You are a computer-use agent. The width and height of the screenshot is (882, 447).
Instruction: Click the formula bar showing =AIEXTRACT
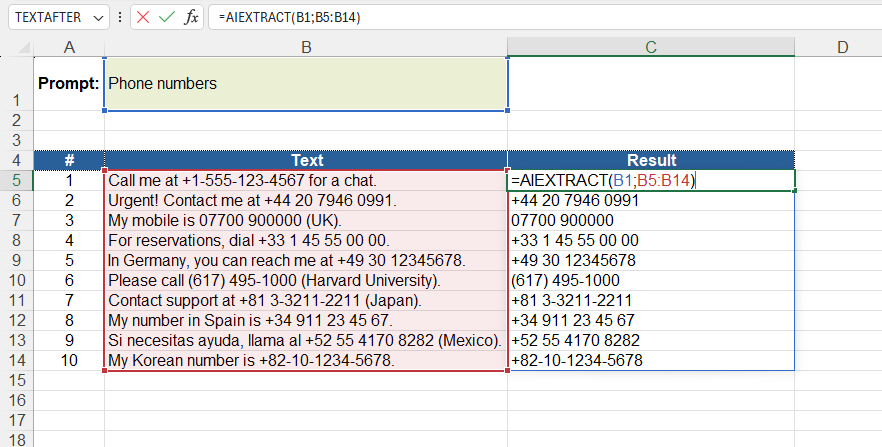pyautogui.click(x=540, y=18)
